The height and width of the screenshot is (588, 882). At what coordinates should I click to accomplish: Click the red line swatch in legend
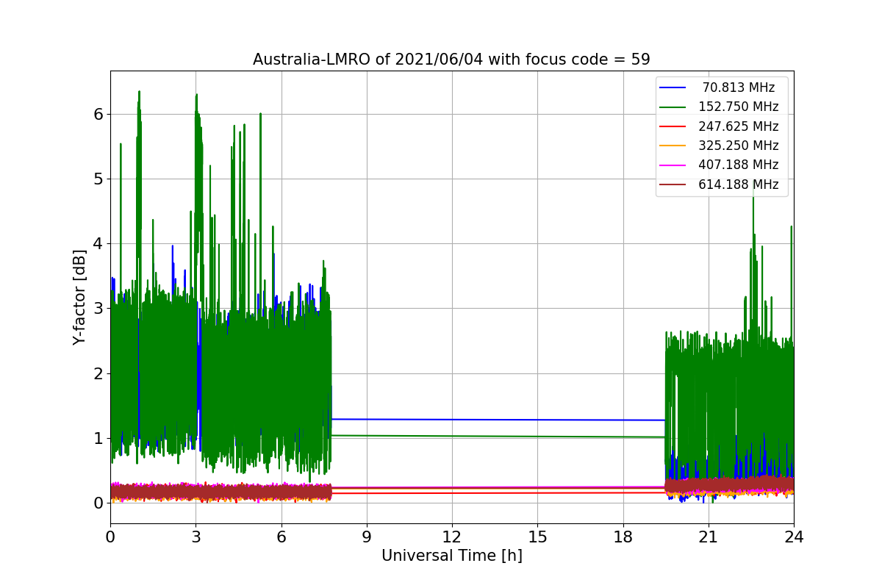[x=673, y=126]
